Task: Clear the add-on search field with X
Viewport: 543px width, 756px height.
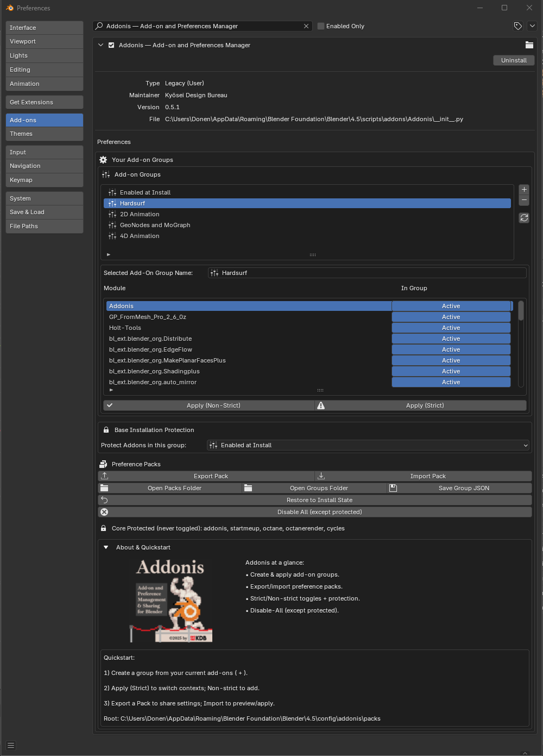Action: coord(306,26)
